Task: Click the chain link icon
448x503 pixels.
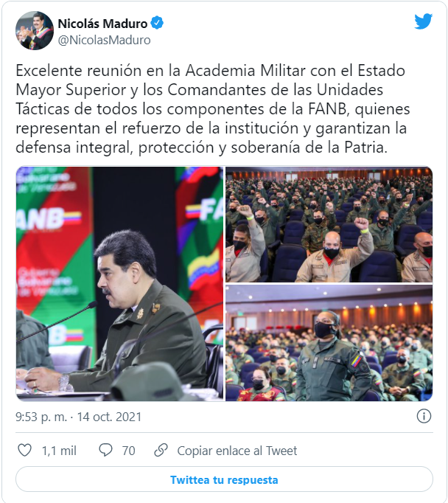Action: (161, 450)
